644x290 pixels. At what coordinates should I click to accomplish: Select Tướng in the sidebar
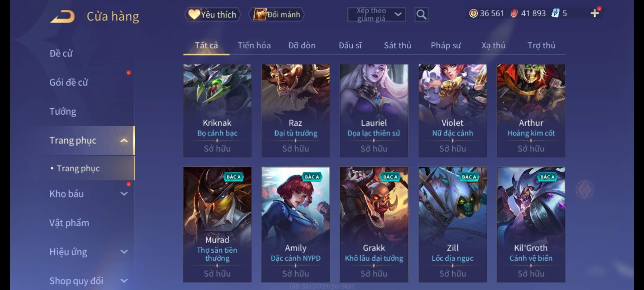63,111
